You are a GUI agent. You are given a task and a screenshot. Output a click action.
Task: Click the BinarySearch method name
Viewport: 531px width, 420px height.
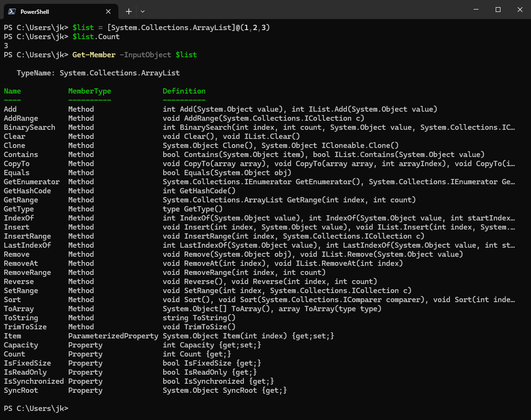click(x=29, y=127)
